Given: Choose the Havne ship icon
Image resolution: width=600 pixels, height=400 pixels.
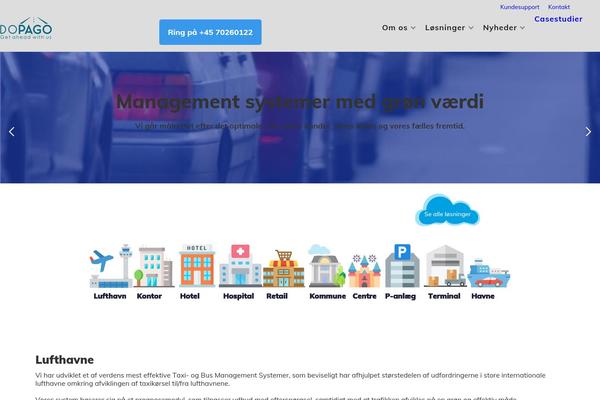Looking at the screenshot, I should [x=489, y=273].
